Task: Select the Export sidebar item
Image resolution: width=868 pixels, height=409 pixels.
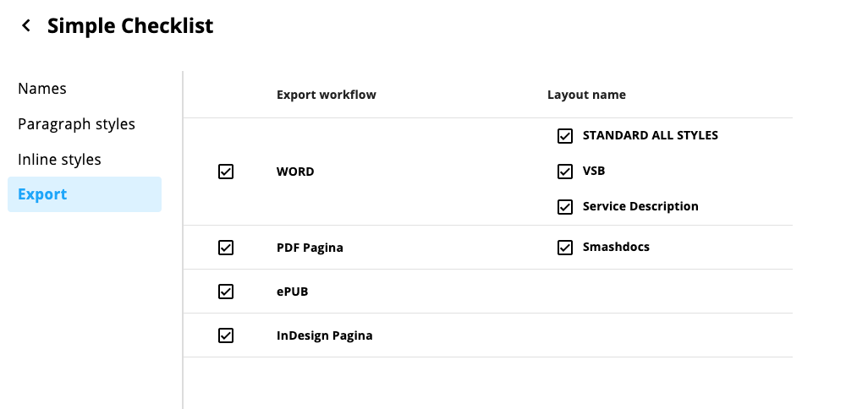Action: point(85,194)
